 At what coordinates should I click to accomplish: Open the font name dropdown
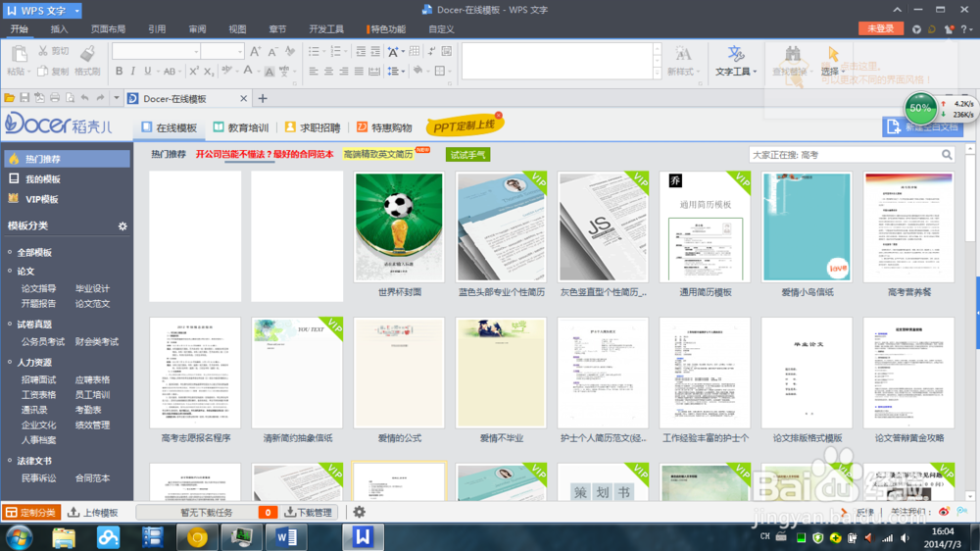(196, 52)
